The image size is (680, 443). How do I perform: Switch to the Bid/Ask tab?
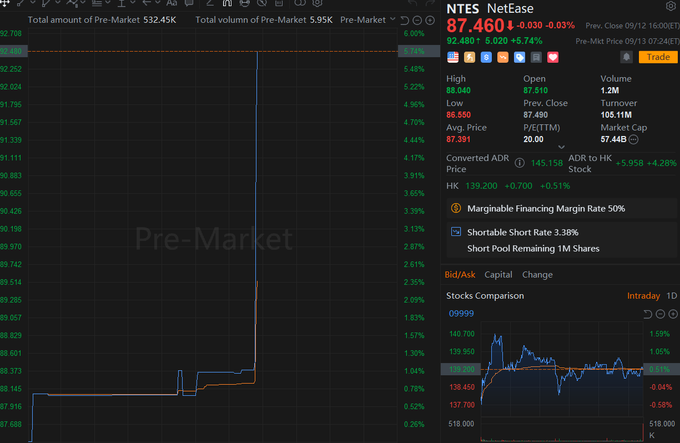point(460,275)
